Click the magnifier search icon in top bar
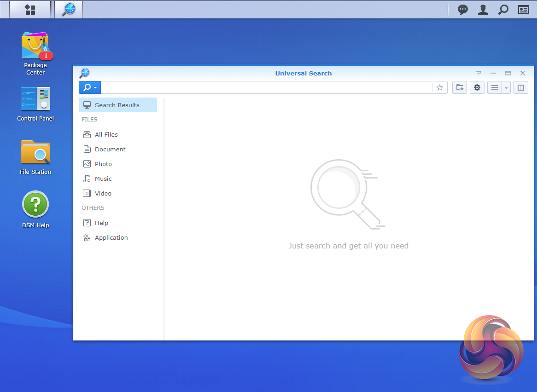The width and height of the screenshot is (537, 392). (503, 10)
